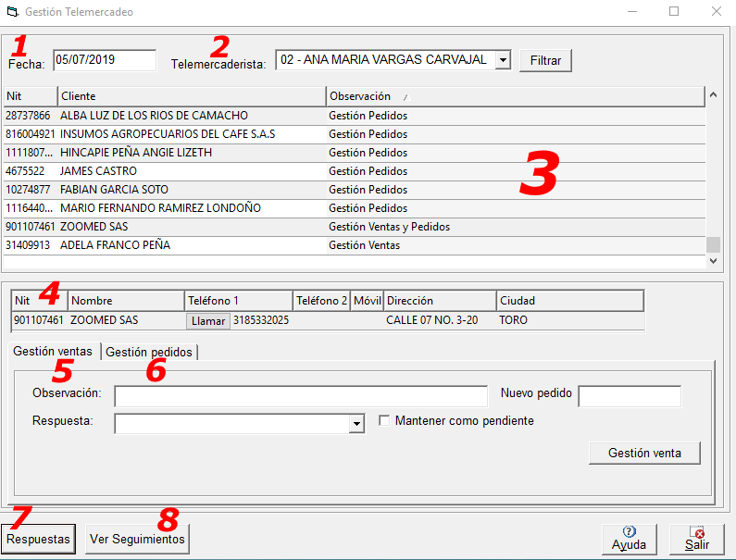Open the Telemercaderista dropdown list
The image size is (736, 560).
503,60
